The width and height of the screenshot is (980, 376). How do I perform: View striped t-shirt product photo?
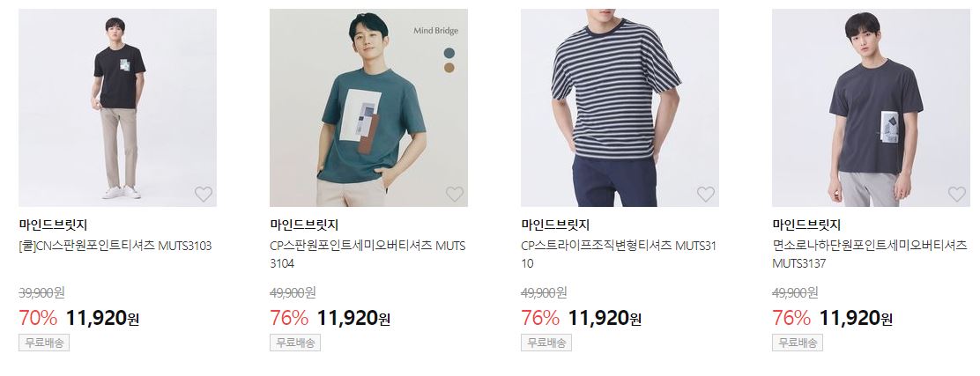pyautogui.click(x=620, y=107)
